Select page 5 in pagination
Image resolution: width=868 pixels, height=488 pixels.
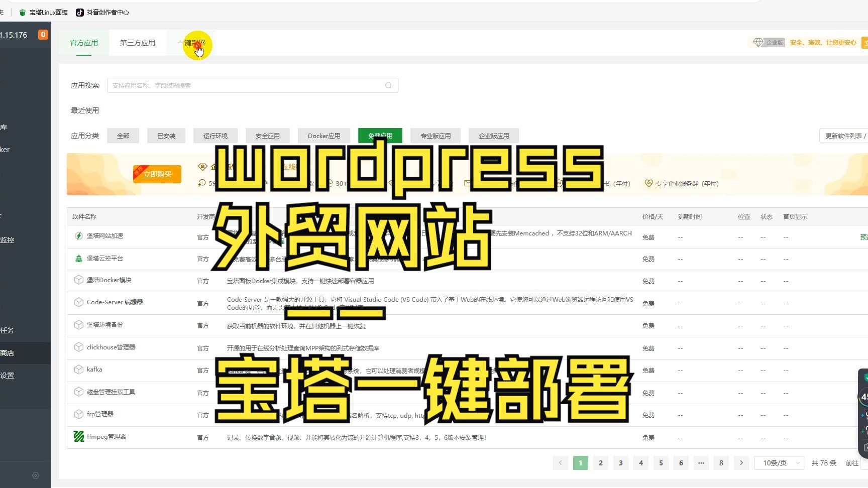pos(661,463)
